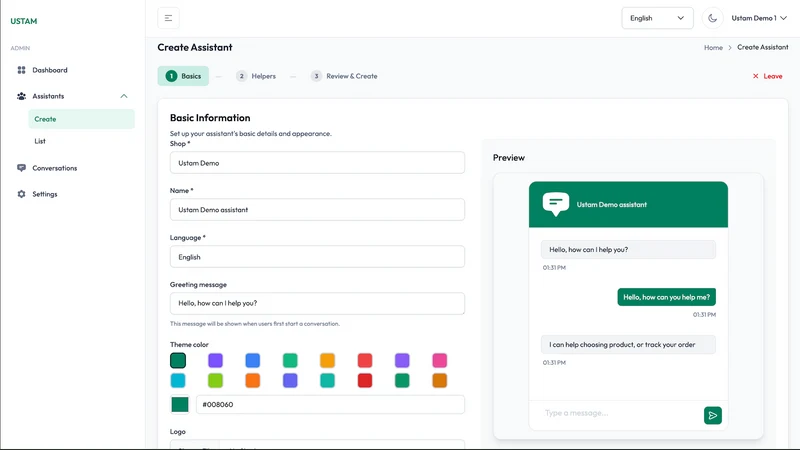Select the teal theme color swatch

point(328,381)
